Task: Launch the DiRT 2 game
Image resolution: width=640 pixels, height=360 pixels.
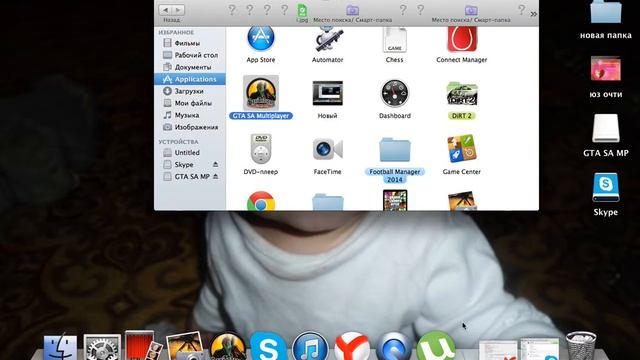Action: (x=461, y=93)
